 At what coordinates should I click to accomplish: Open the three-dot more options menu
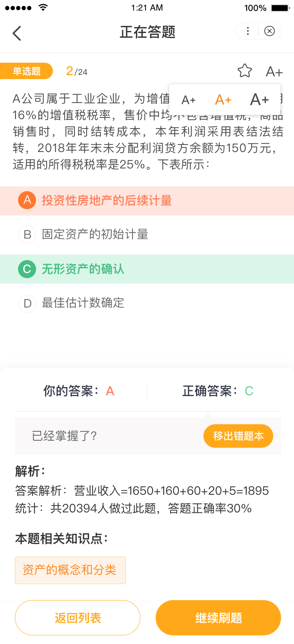pyautogui.click(x=248, y=31)
